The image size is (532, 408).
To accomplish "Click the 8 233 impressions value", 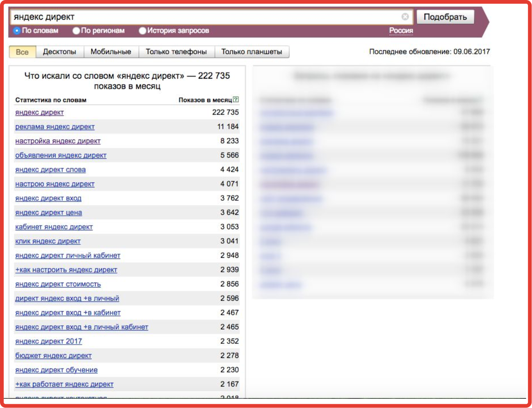I will pos(230,141).
